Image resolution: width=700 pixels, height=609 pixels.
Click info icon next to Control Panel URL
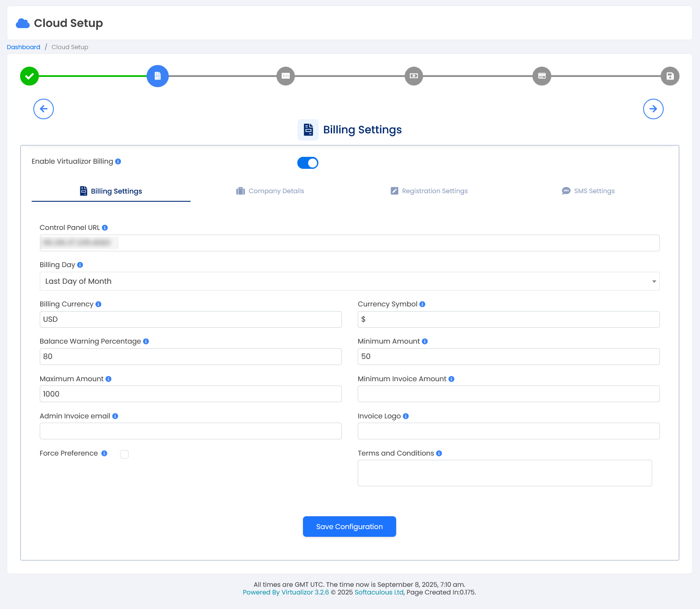pos(105,228)
